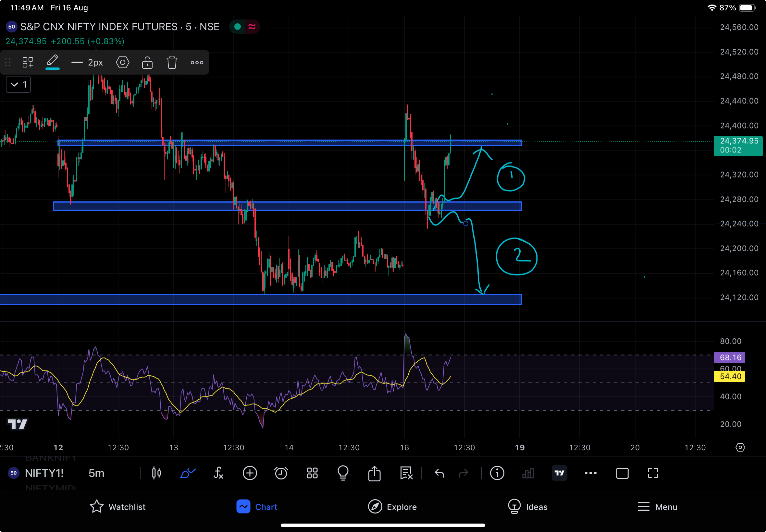Open the 5m timeframe selector
The height and width of the screenshot is (532, 766).
click(96, 473)
